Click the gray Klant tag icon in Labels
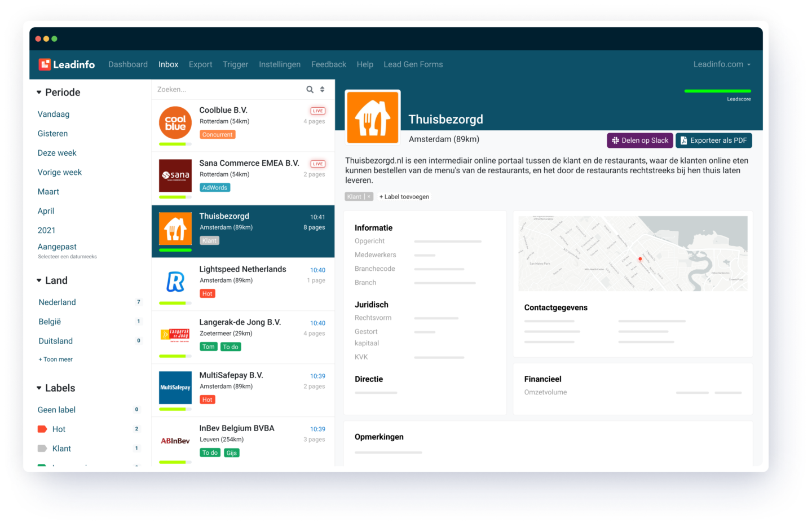Screen dimensions: 812x527 click(x=43, y=448)
